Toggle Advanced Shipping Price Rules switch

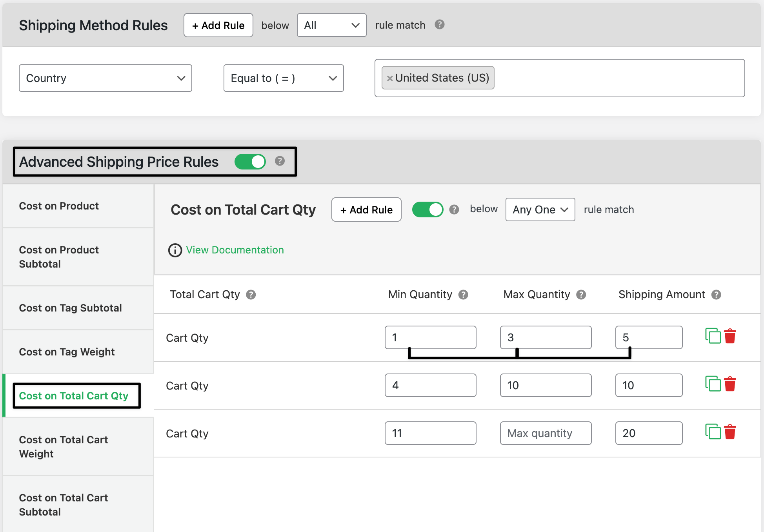point(250,162)
